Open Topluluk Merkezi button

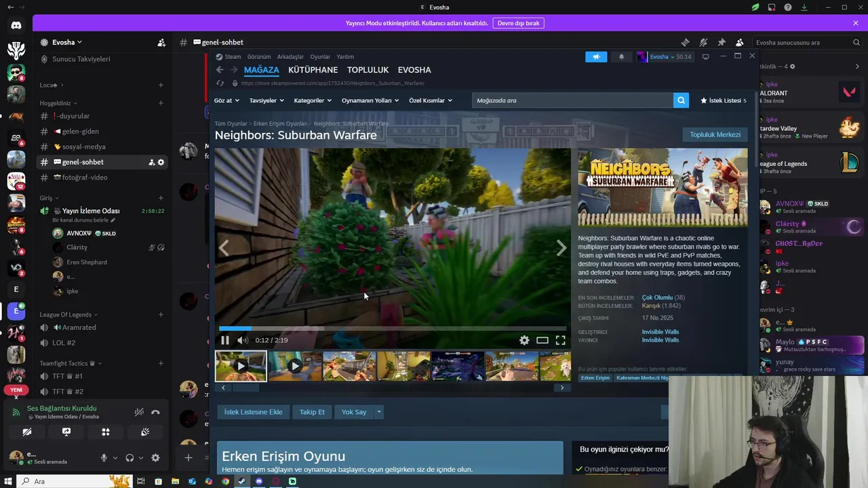[715, 135]
